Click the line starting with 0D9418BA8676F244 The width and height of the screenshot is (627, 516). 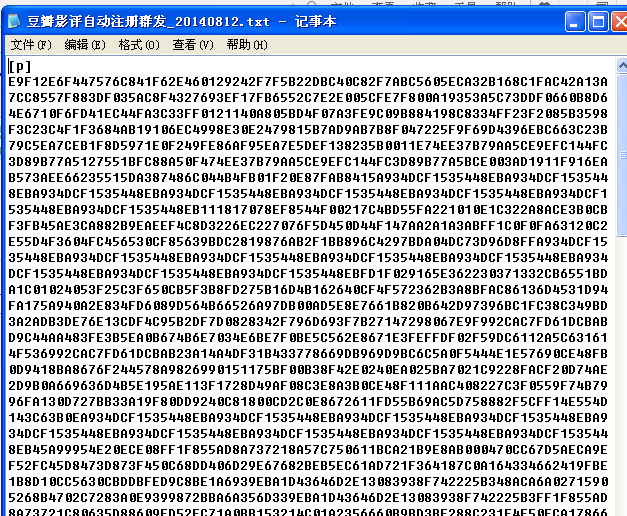point(308,370)
